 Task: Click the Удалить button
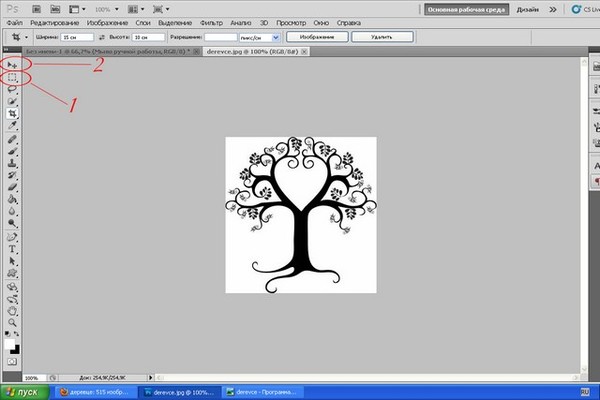pos(381,36)
